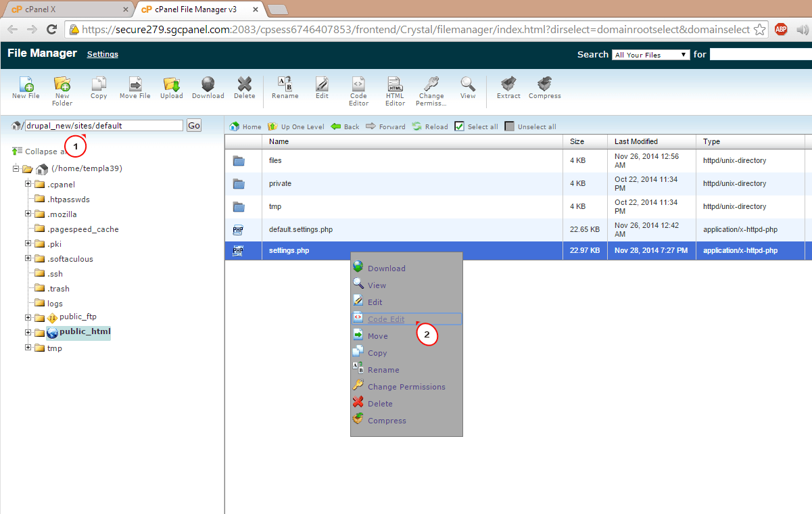Expand the .mozilla folder
The height and width of the screenshot is (514, 812).
28,214
